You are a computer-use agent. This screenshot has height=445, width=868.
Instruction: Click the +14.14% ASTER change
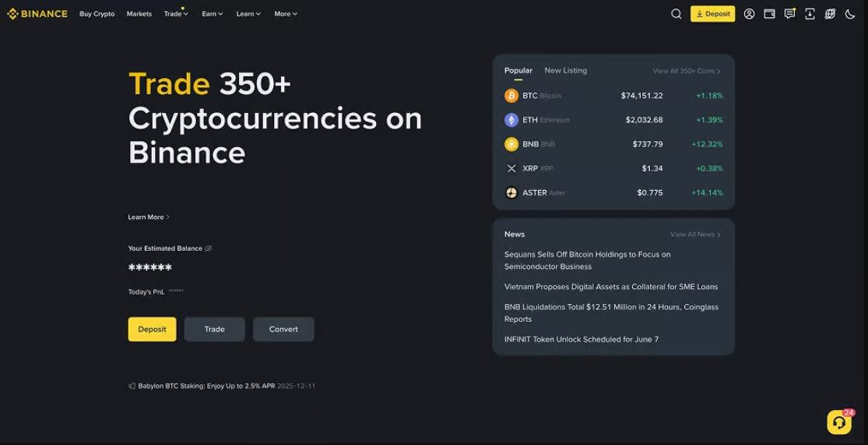coord(707,192)
